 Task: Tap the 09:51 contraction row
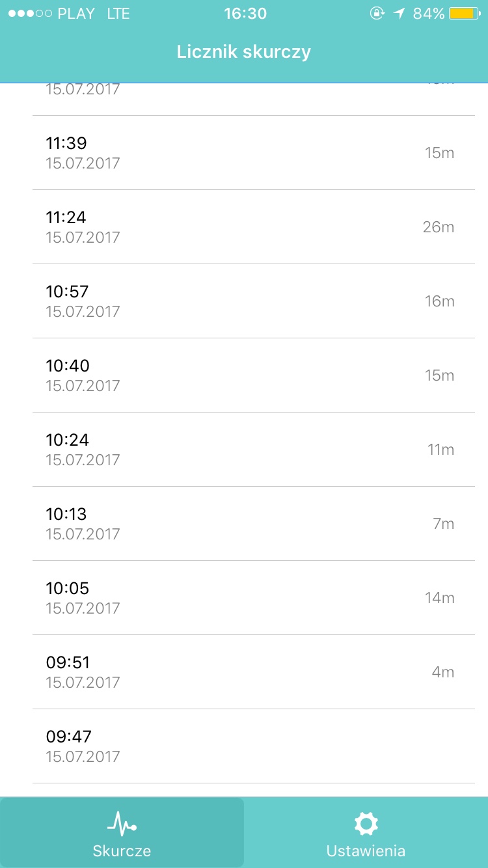pyautogui.click(x=254, y=672)
